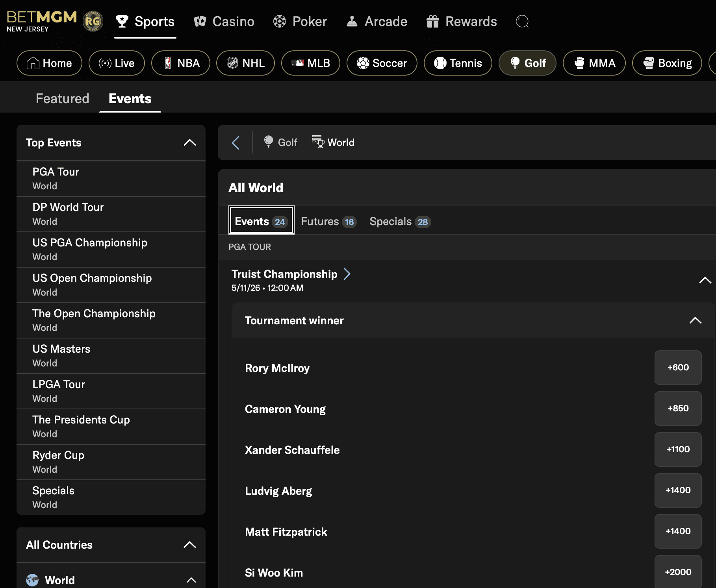Click the Golf breadcrumb label
Viewport: 716px width, 588px height.
click(x=288, y=142)
